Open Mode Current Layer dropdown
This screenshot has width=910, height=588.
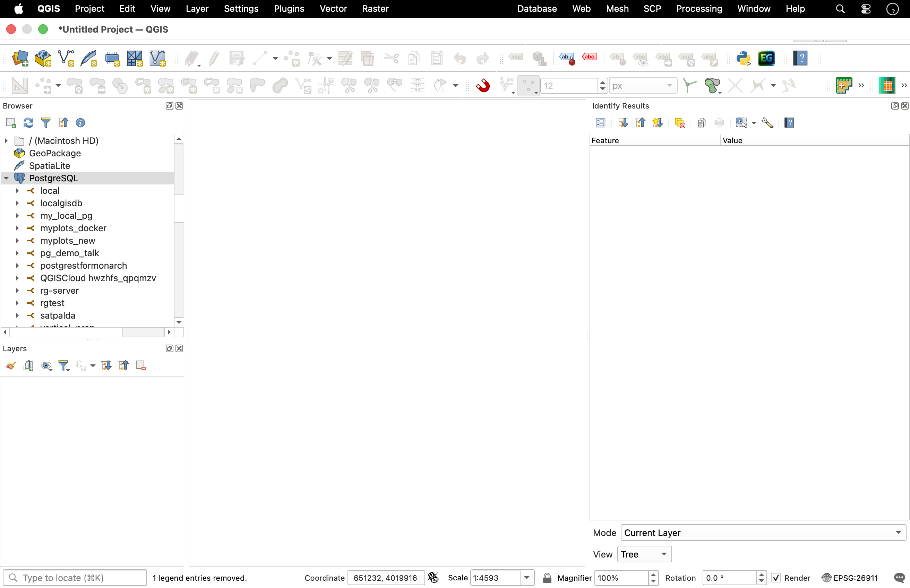point(763,532)
